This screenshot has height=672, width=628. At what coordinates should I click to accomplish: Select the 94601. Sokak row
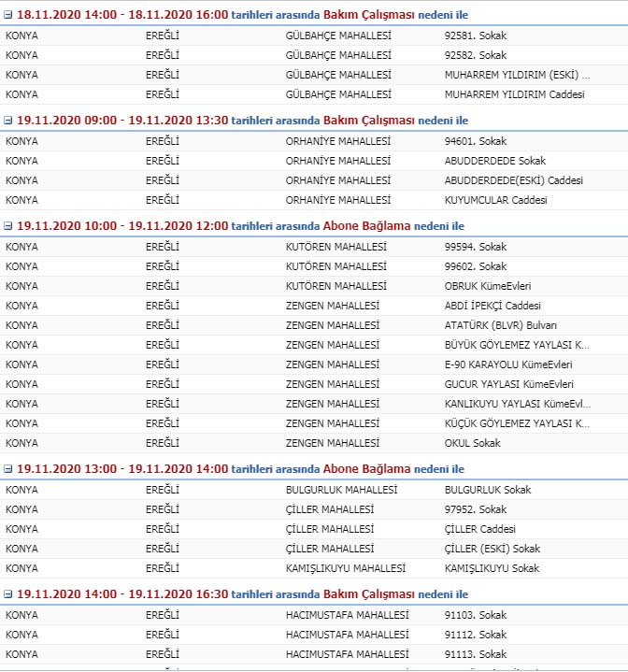[314, 141]
